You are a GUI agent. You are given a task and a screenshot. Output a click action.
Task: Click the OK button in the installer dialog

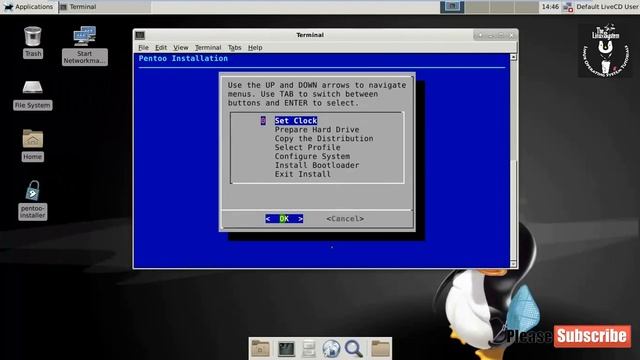(284, 219)
